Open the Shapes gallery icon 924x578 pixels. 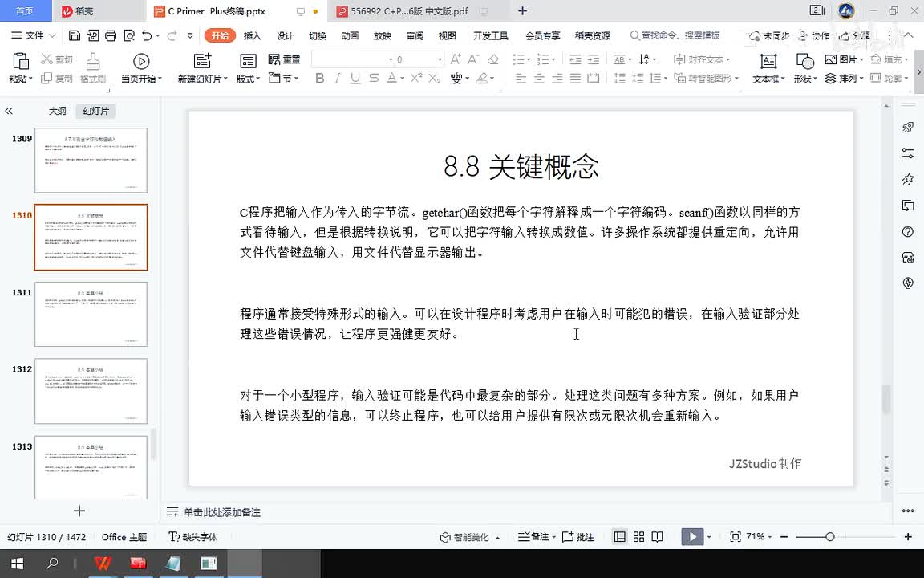(x=804, y=61)
